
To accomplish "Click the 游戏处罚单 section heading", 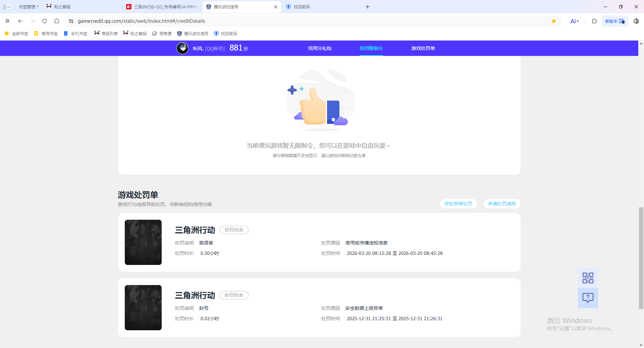I will click(138, 195).
